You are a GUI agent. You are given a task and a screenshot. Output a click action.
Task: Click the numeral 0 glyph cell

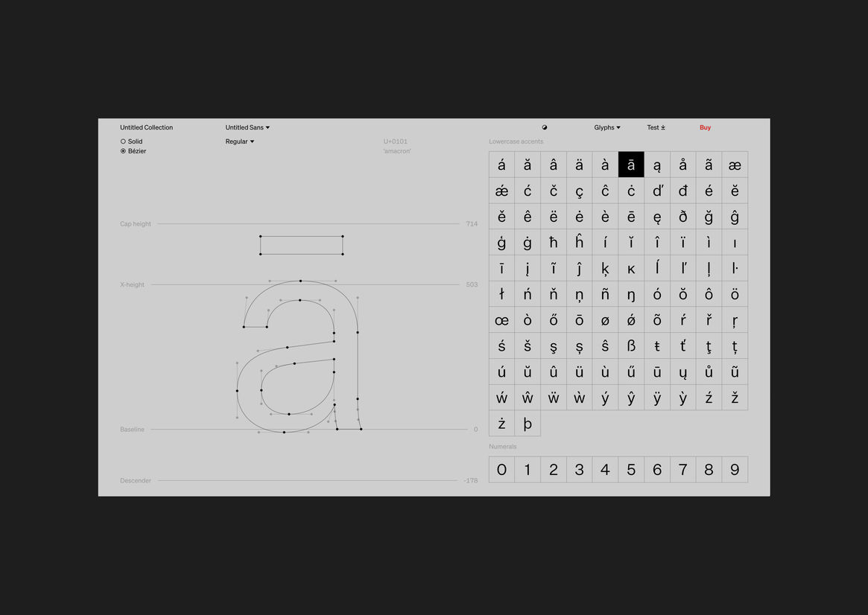click(501, 470)
